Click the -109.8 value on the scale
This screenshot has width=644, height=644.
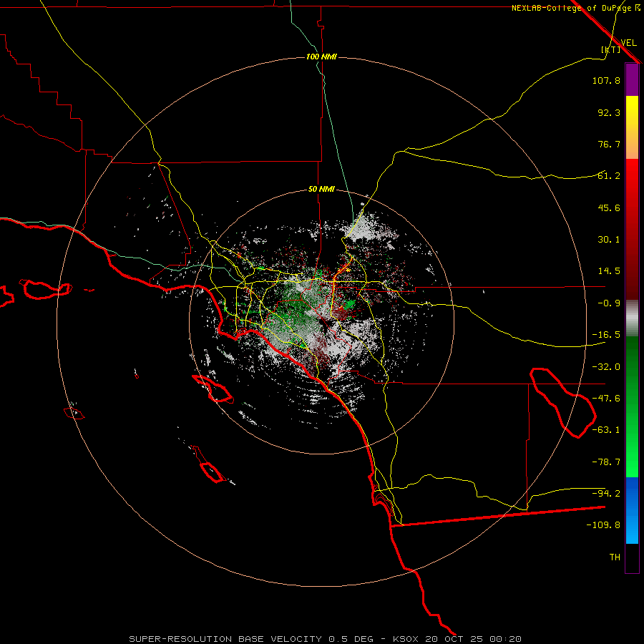point(603,525)
